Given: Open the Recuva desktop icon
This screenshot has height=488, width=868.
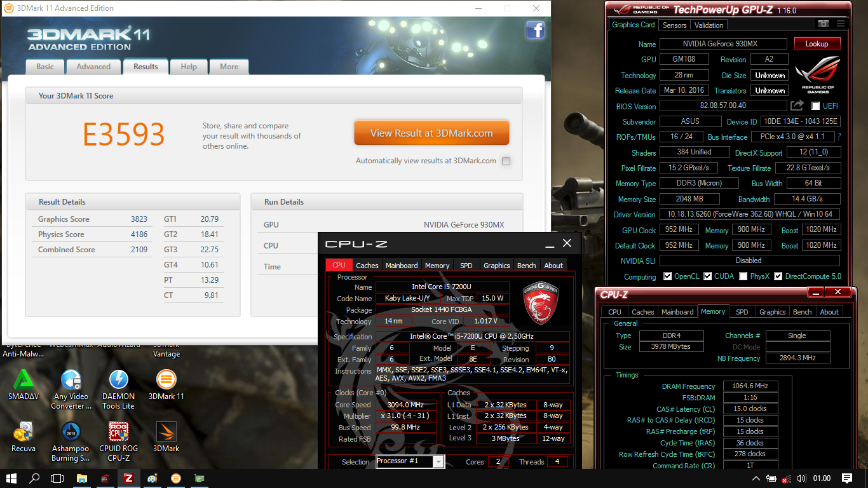Looking at the screenshot, I should [x=24, y=437].
